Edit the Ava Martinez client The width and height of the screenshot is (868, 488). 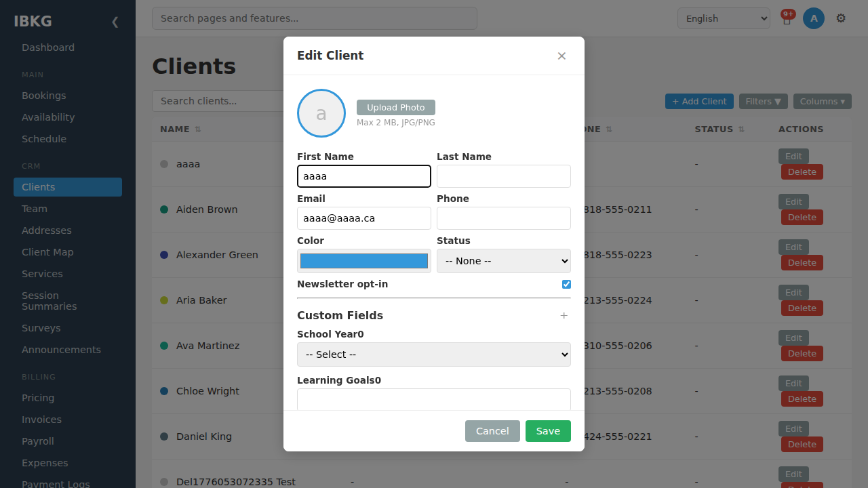(x=793, y=338)
